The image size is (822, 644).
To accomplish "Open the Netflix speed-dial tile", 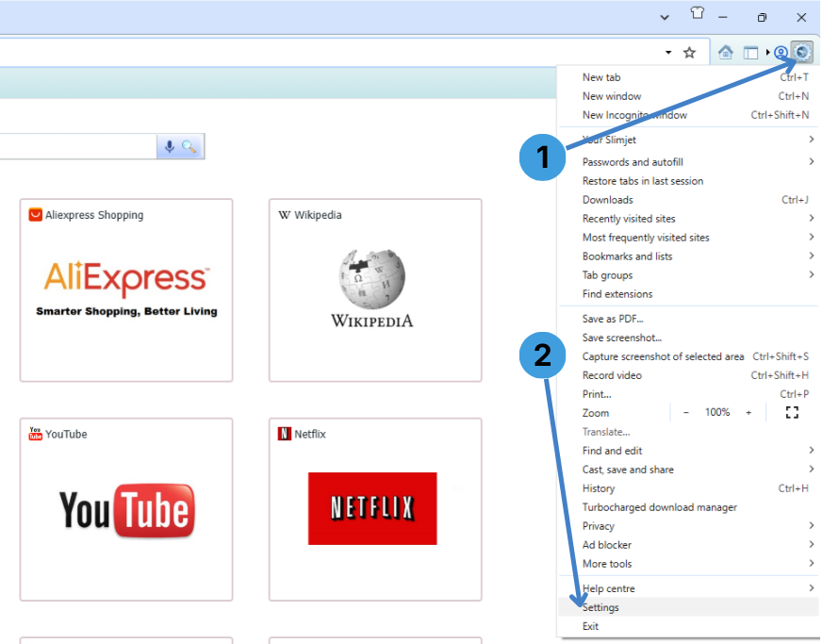I will pos(375,509).
